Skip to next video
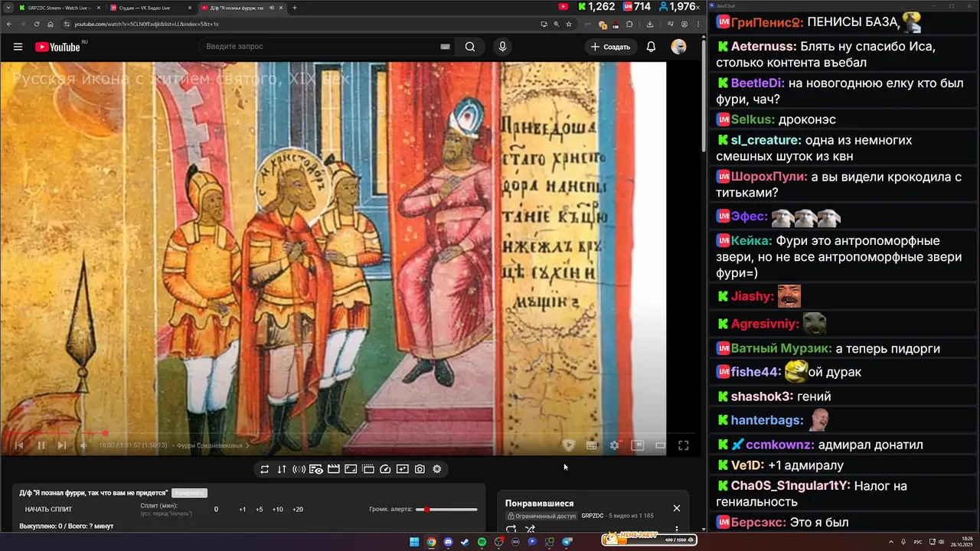The height and width of the screenshot is (551, 980). [x=62, y=445]
